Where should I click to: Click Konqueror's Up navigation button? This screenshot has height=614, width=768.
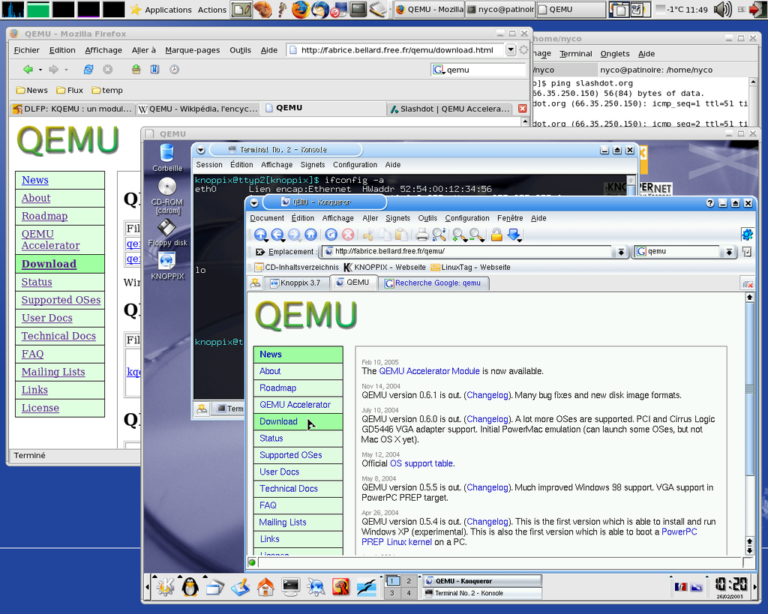(x=260, y=235)
